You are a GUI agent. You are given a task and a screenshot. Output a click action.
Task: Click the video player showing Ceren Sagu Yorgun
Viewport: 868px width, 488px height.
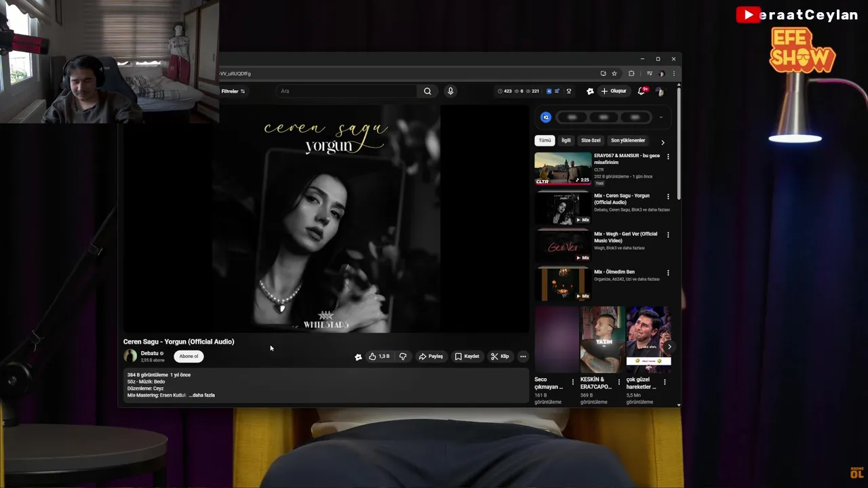pyautogui.click(x=326, y=218)
